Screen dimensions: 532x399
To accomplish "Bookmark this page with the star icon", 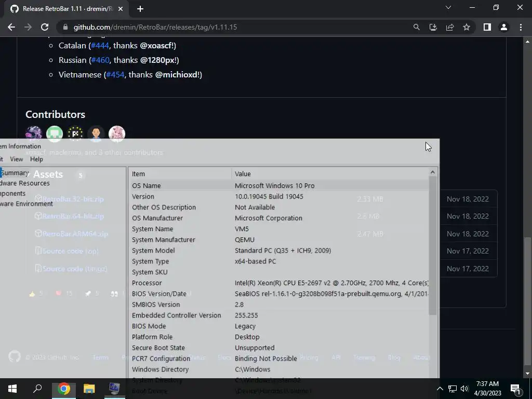I will [467, 27].
